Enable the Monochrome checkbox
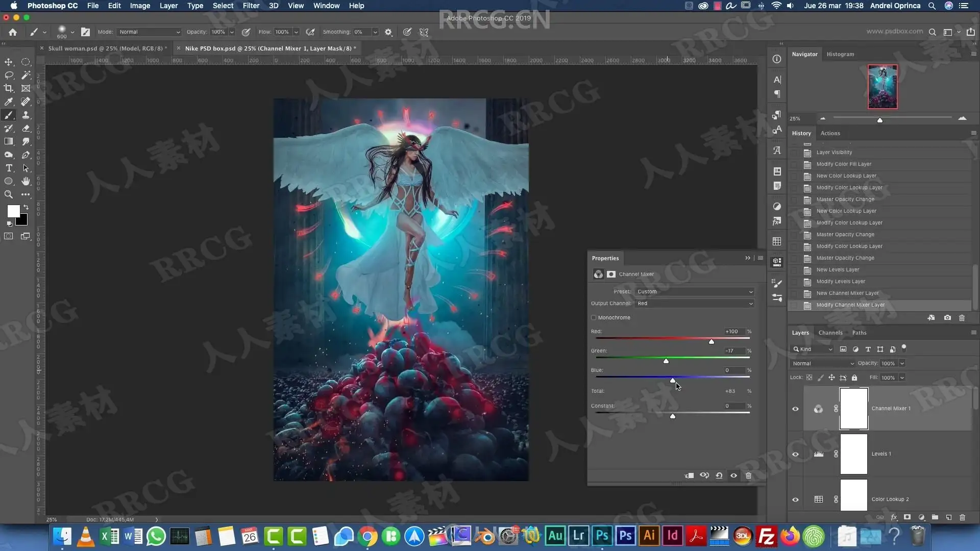Image resolution: width=980 pixels, height=551 pixels. click(x=594, y=317)
